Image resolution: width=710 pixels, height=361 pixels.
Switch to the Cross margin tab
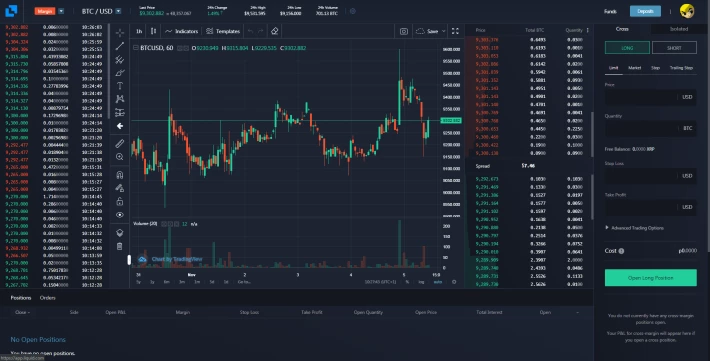point(622,29)
